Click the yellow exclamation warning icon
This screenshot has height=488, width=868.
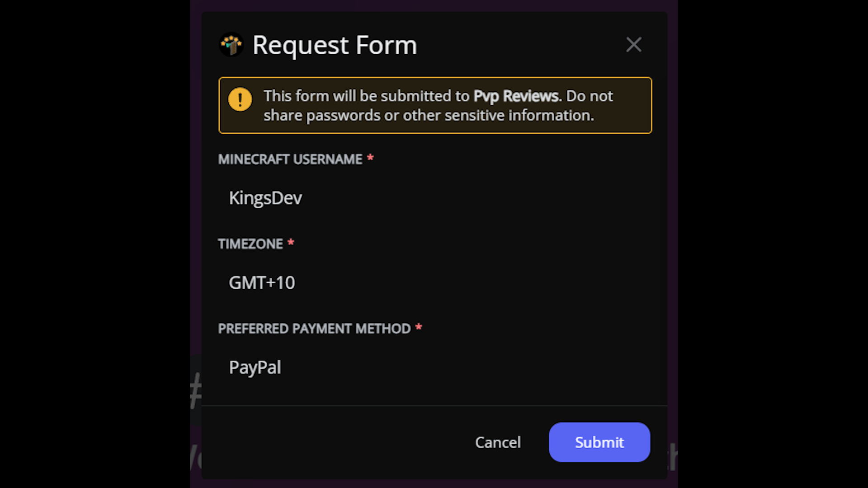click(x=240, y=99)
